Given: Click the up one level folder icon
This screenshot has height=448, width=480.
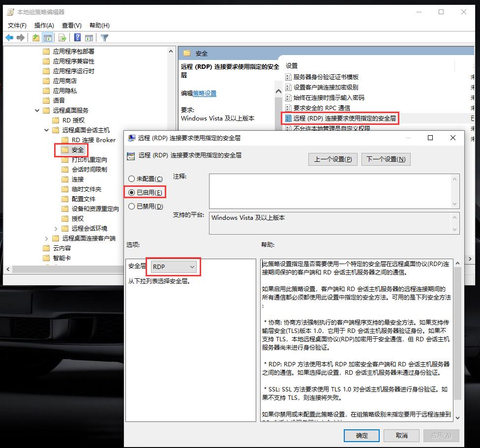Looking at the screenshot, I should 36,38.
